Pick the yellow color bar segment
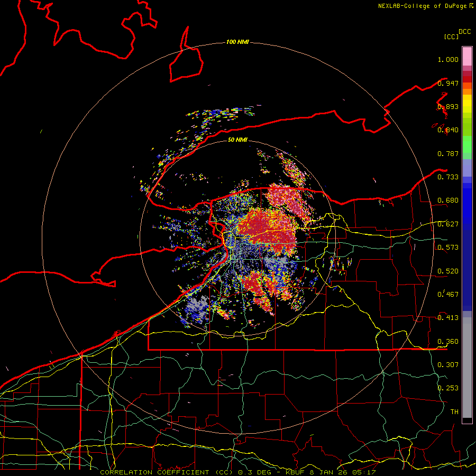Image resolution: width=476 pixels, height=476 pixels. 467,104
